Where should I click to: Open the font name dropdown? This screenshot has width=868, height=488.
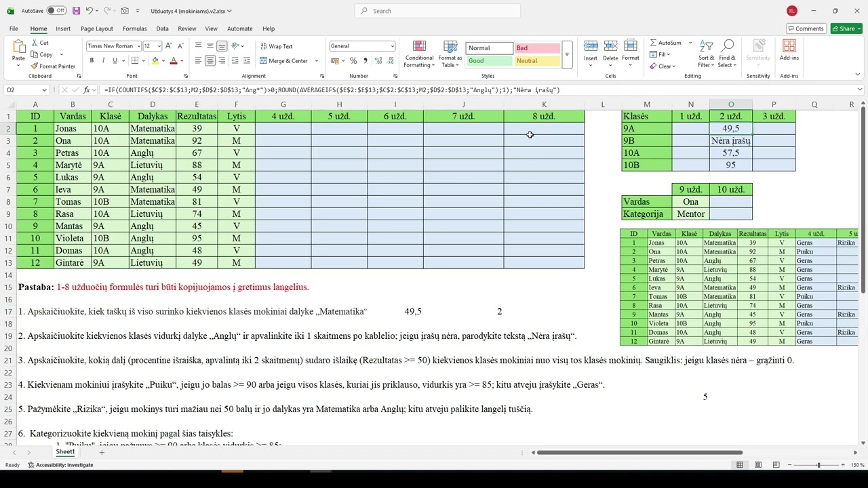(x=138, y=46)
